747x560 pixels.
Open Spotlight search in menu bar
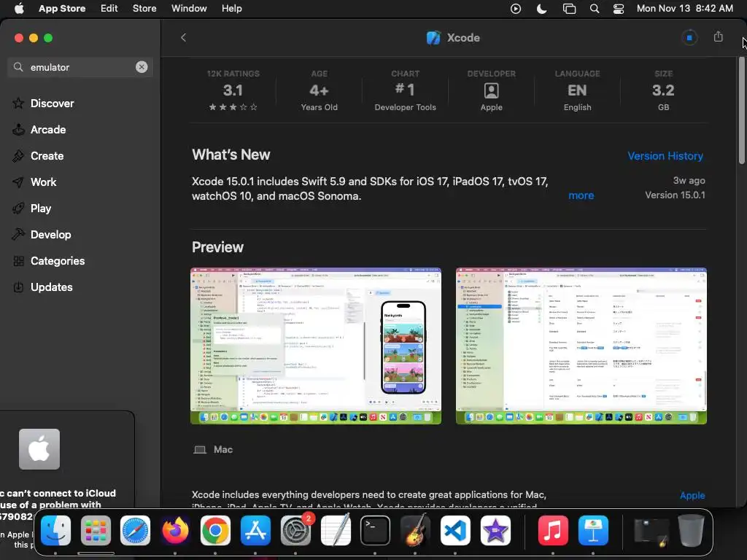pyautogui.click(x=594, y=9)
